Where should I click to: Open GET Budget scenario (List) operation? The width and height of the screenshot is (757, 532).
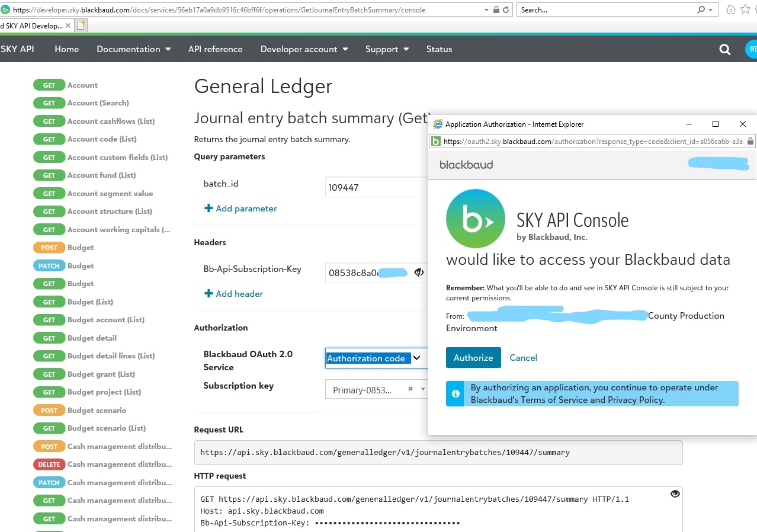pyautogui.click(x=89, y=428)
